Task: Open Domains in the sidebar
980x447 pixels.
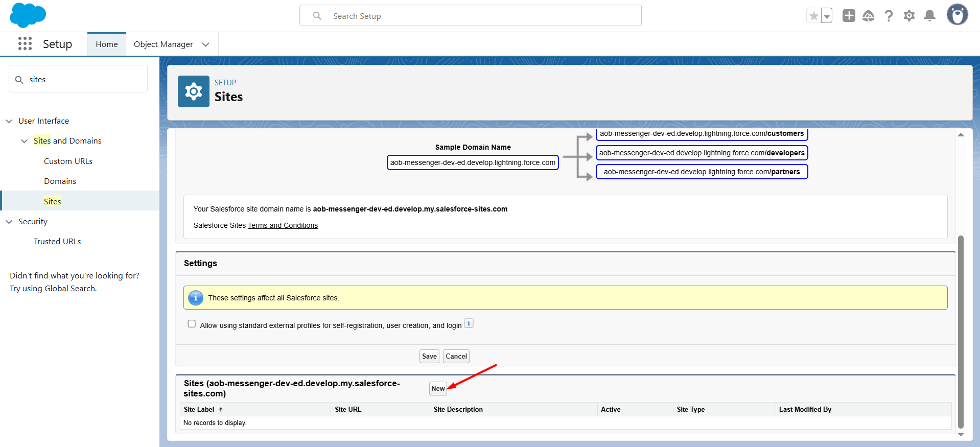Action: click(x=60, y=181)
